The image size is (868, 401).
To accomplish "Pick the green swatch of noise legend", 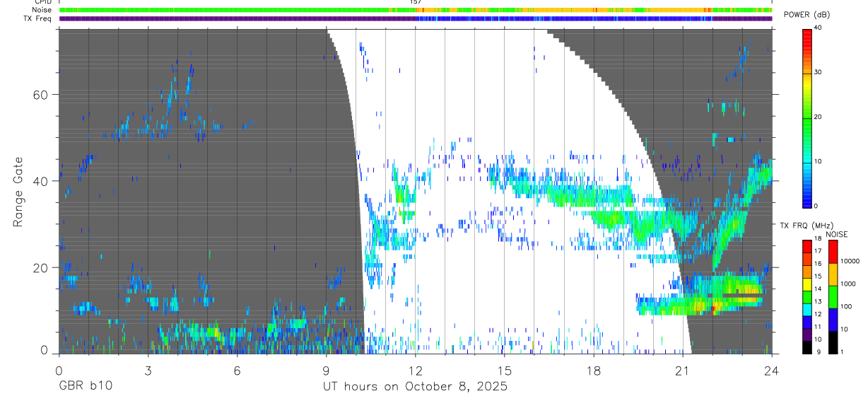I will 833,296.
